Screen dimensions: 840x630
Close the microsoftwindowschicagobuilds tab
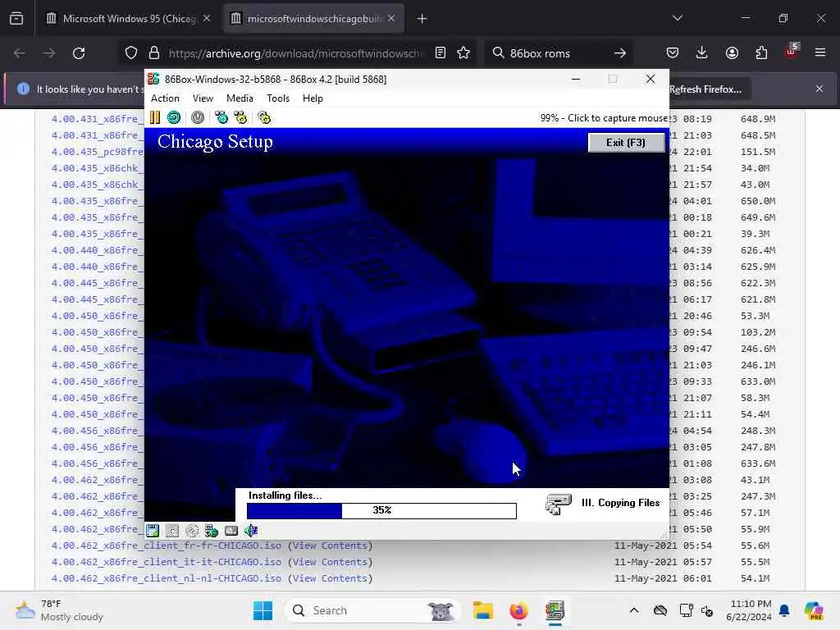(391, 19)
